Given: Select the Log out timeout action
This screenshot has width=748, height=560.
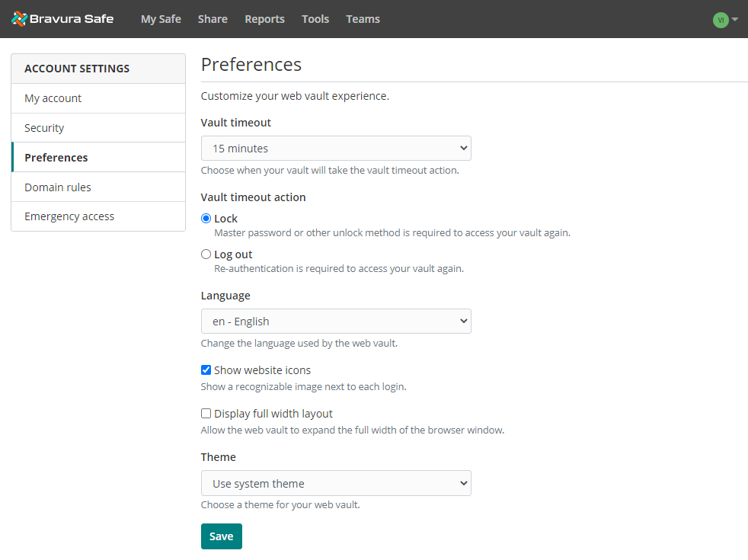Looking at the screenshot, I should (x=206, y=254).
